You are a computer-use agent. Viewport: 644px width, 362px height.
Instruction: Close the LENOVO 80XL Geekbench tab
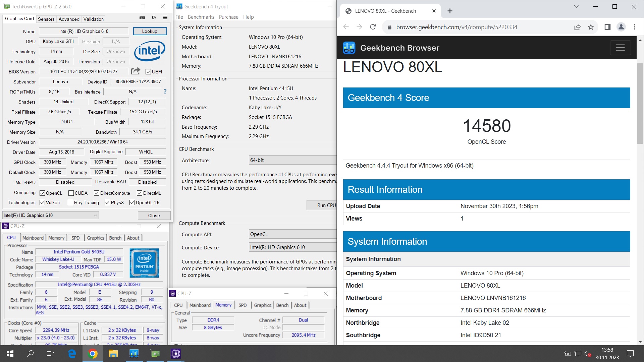click(434, 11)
